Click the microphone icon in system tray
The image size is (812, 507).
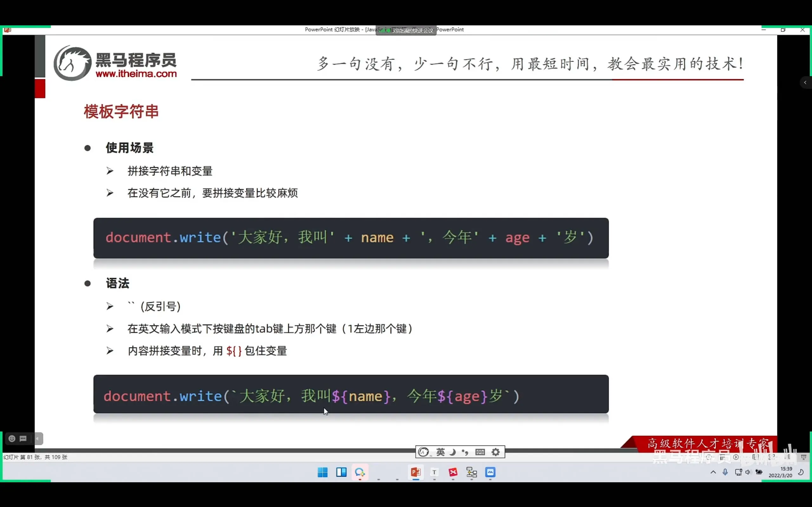click(725, 472)
